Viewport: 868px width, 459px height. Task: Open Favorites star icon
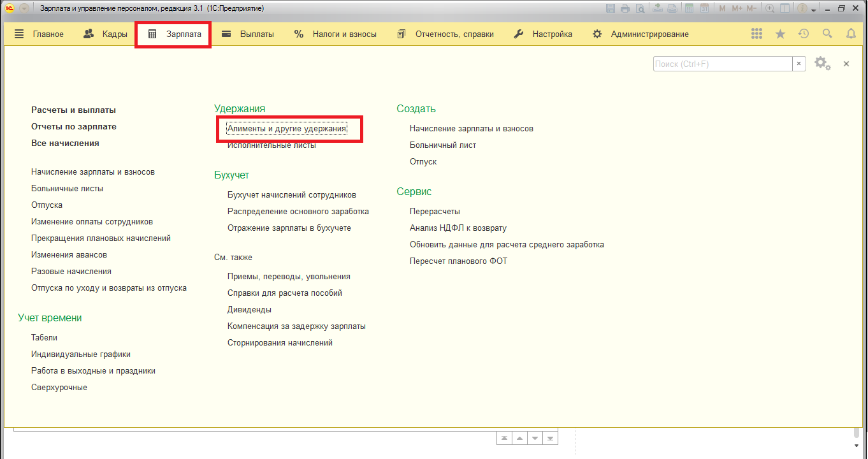780,34
